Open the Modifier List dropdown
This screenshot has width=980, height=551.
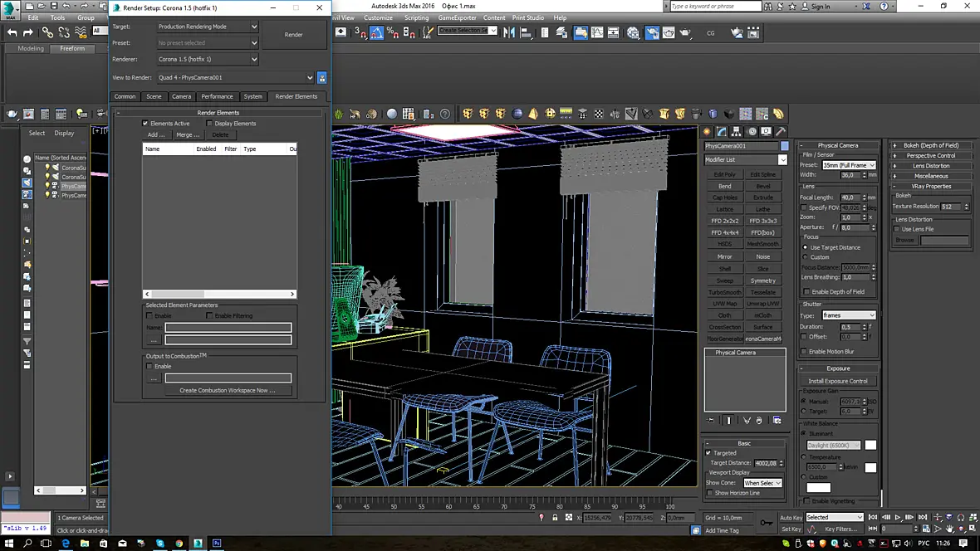pyautogui.click(x=745, y=160)
